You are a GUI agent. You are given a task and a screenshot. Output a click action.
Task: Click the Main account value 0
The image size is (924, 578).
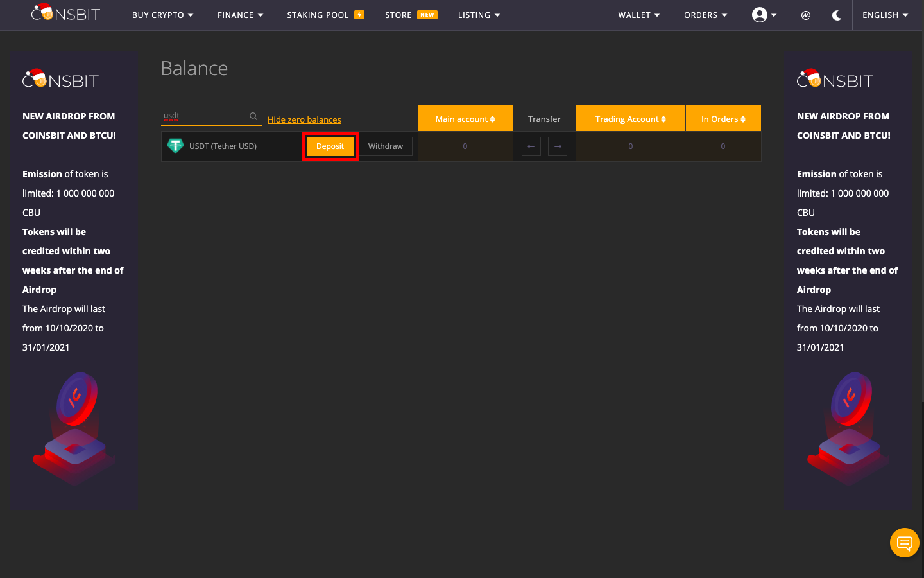[465, 146]
